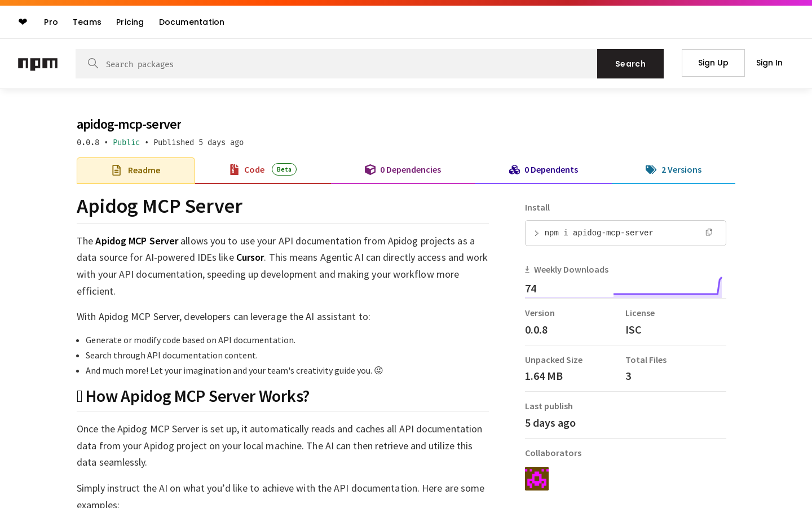Screen dimensions: 812x508
Task: Click the Apidog MCP Server heading
Action: (160, 207)
